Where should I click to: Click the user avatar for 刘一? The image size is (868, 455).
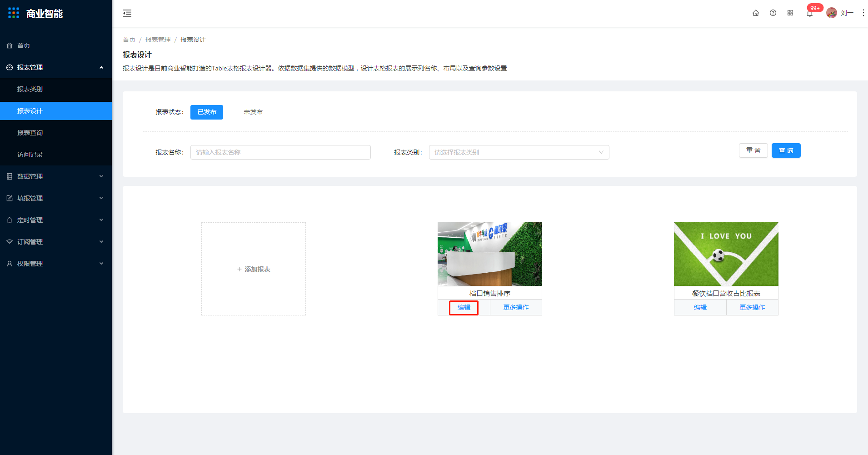832,13
